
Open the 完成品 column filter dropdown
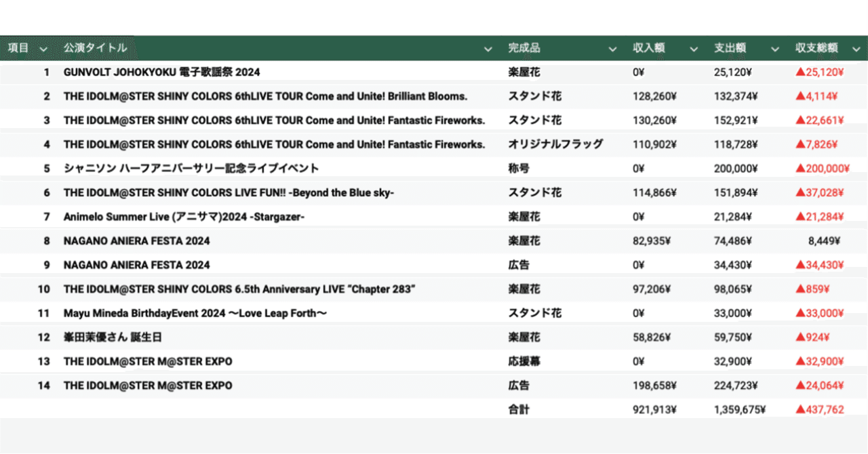point(612,49)
